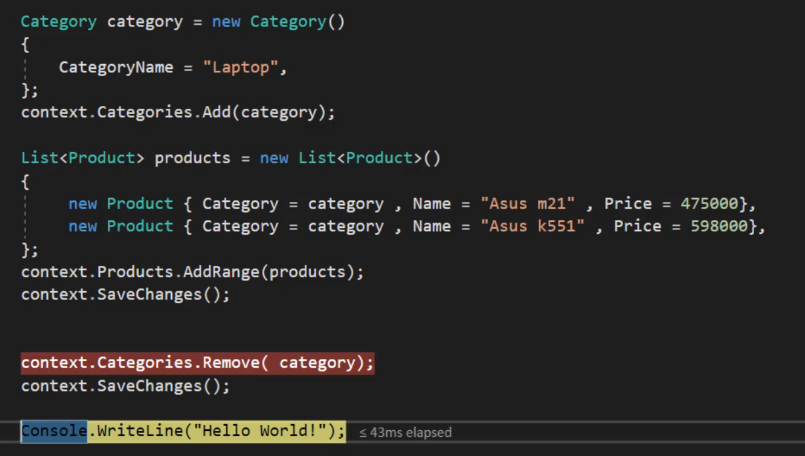Click the red highlighted Categories.Remove breakpoint line
This screenshot has height=456, width=805.
coord(198,363)
